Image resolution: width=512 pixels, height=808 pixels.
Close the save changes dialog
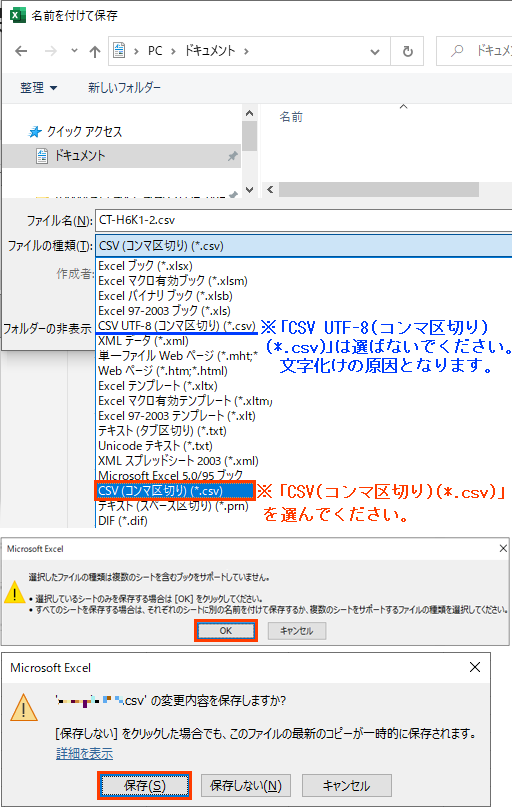(x=475, y=667)
